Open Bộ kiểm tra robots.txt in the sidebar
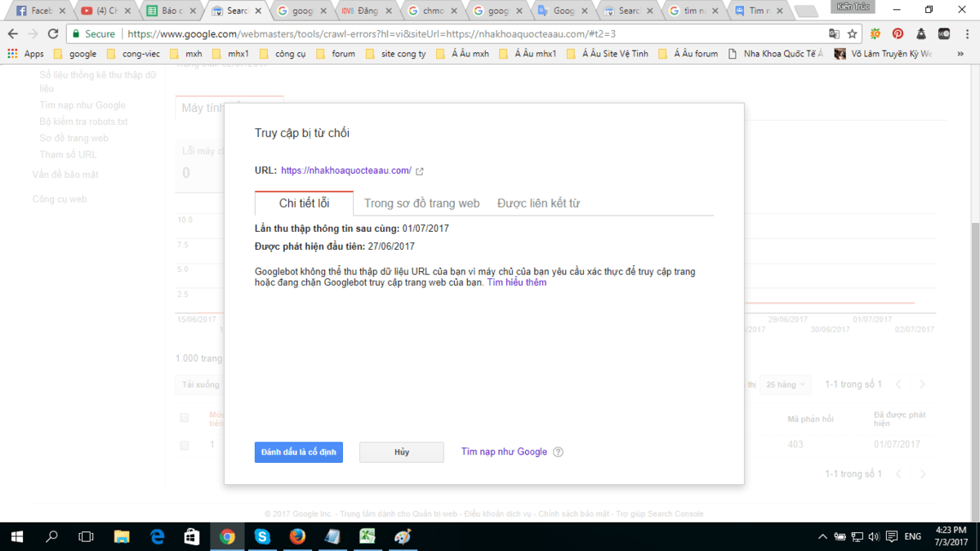The width and height of the screenshot is (980, 551). coord(83,122)
